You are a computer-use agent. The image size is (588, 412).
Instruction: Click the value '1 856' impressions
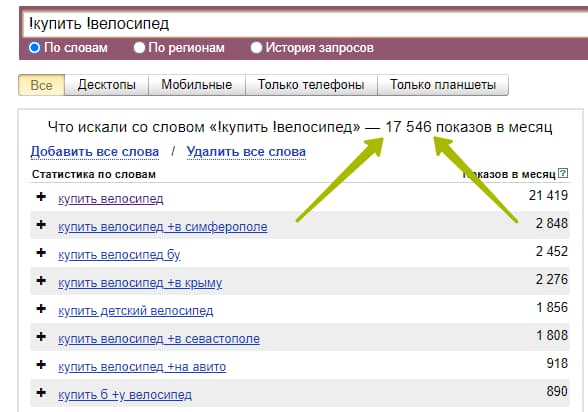(x=552, y=307)
